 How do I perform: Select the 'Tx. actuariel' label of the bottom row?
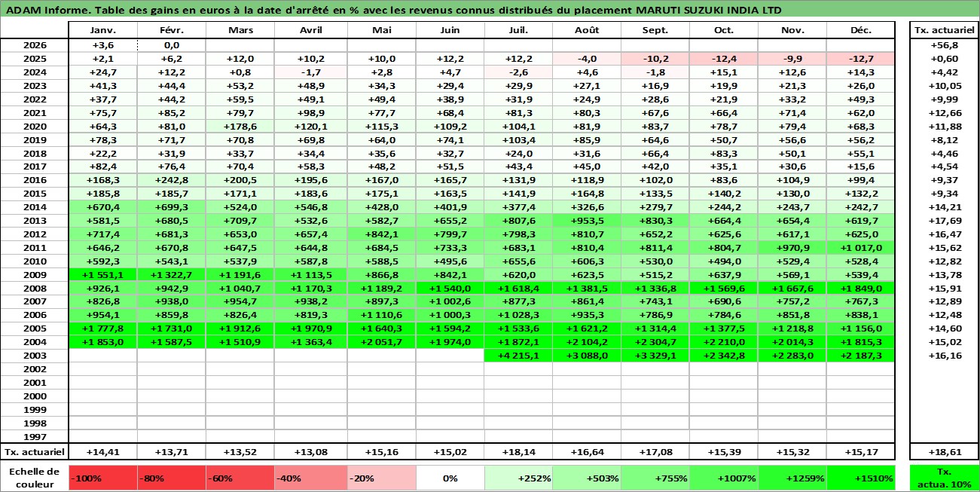(34, 451)
